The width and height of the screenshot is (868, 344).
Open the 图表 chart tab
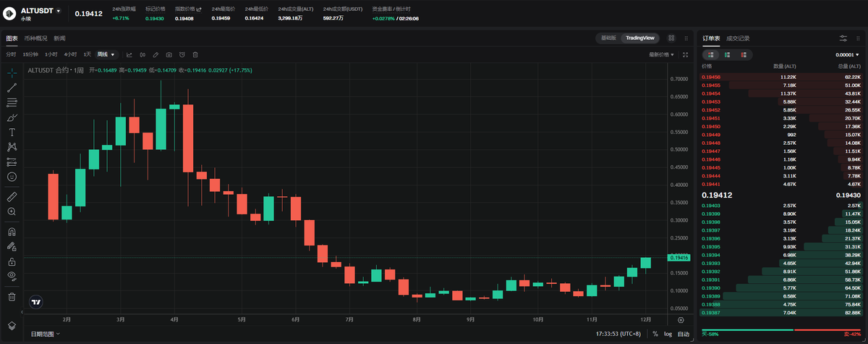12,38
